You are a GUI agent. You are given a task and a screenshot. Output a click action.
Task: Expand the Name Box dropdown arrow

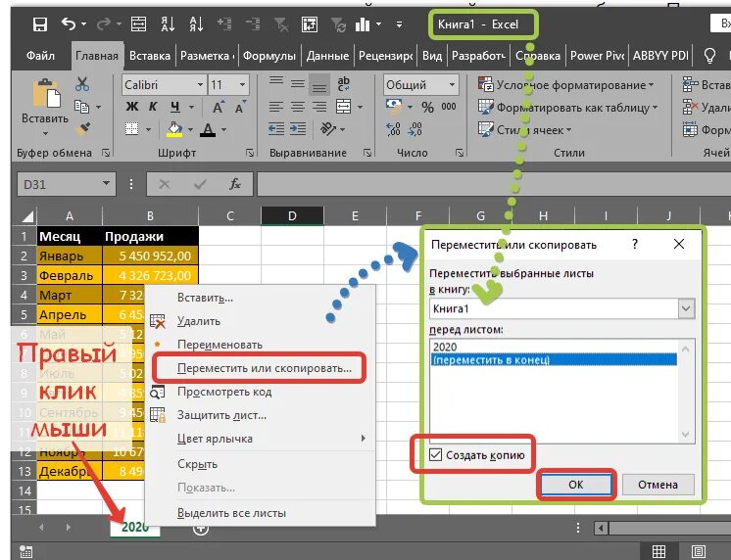pos(106,183)
